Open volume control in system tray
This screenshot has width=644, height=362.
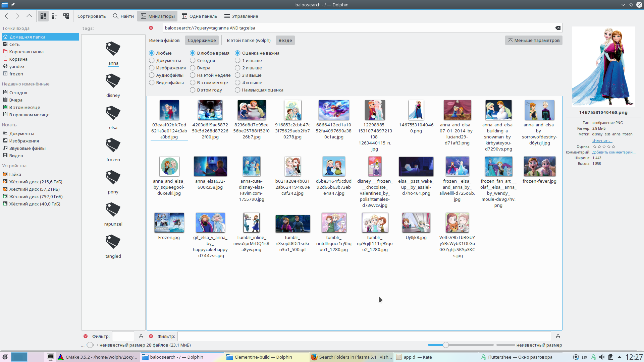(602, 357)
